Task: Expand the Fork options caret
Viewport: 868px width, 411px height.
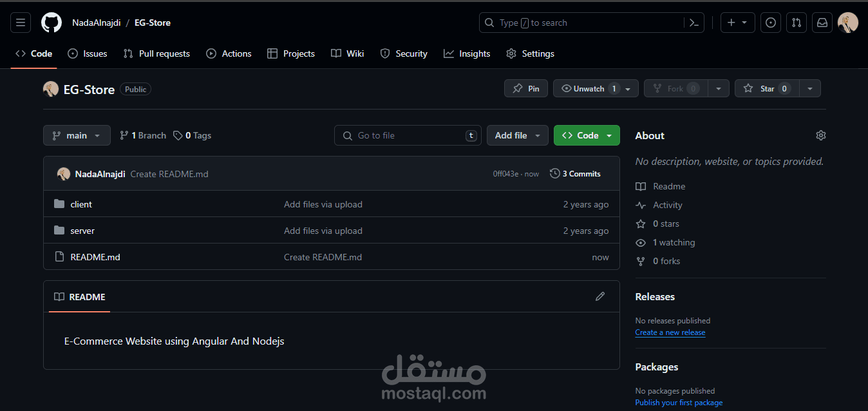Action: pos(719,88)
